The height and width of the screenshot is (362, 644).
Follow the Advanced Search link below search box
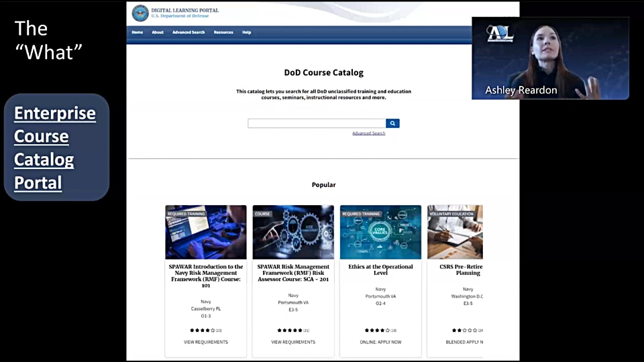point(368,133)
